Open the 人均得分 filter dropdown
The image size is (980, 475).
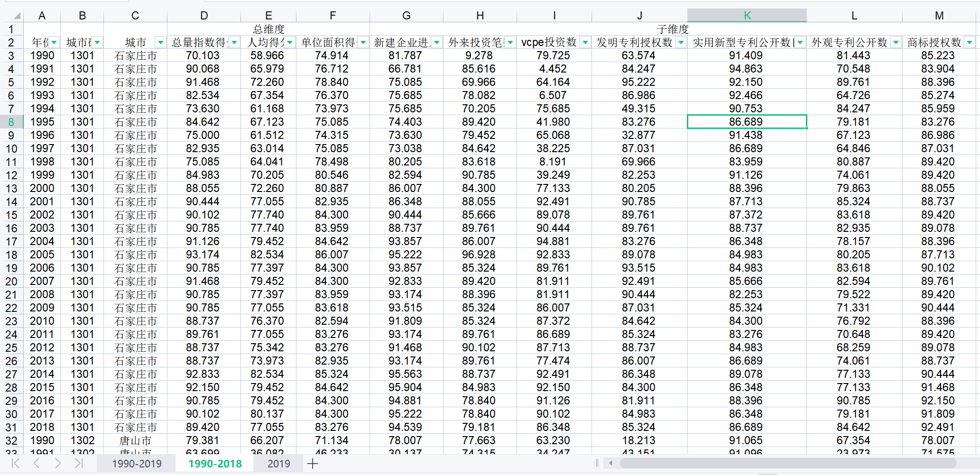pos(290,43)
